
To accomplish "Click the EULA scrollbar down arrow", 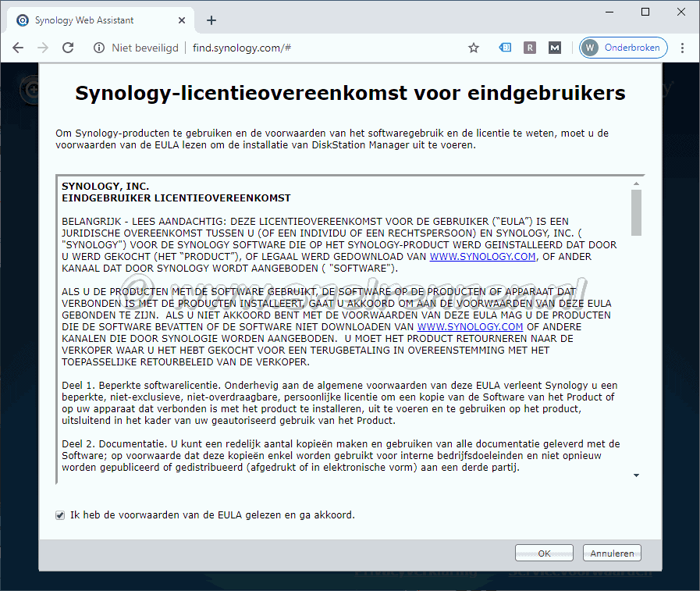I will [636, 475].
